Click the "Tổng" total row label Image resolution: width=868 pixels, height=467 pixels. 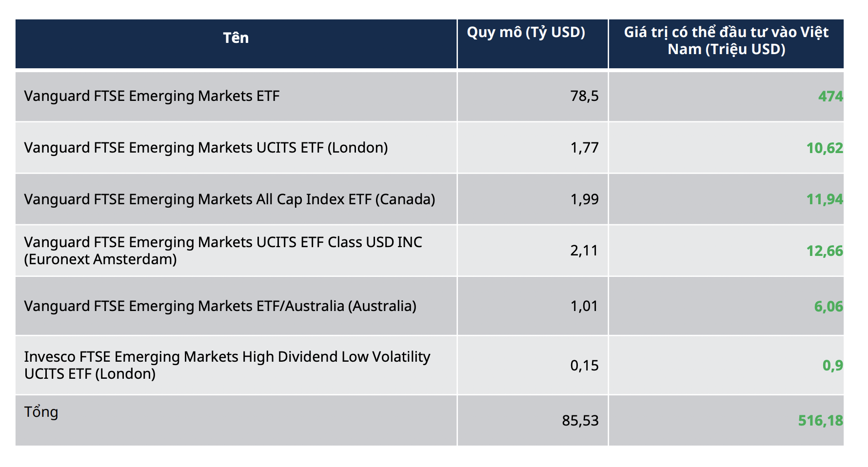pyautogui.click(x=41, y=412)
